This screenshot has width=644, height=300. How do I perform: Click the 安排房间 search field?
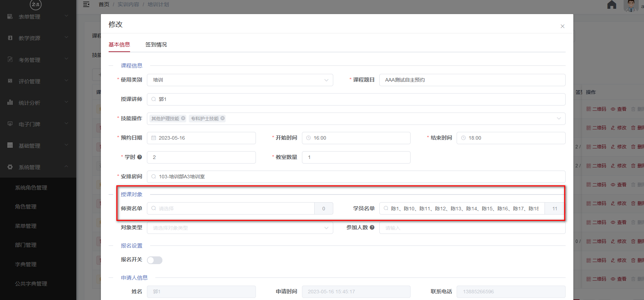point(356,177)
